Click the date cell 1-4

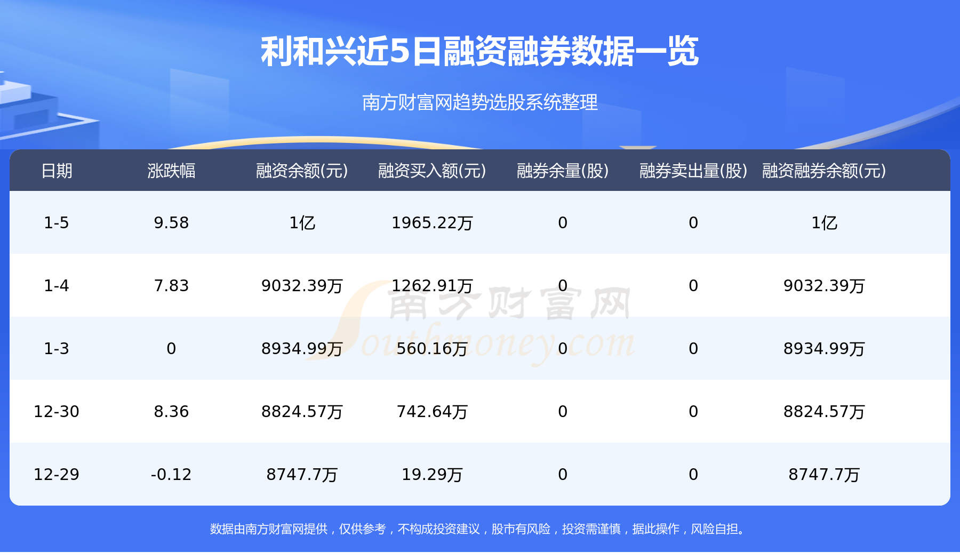pyautogui.click(x=57, y=286)
